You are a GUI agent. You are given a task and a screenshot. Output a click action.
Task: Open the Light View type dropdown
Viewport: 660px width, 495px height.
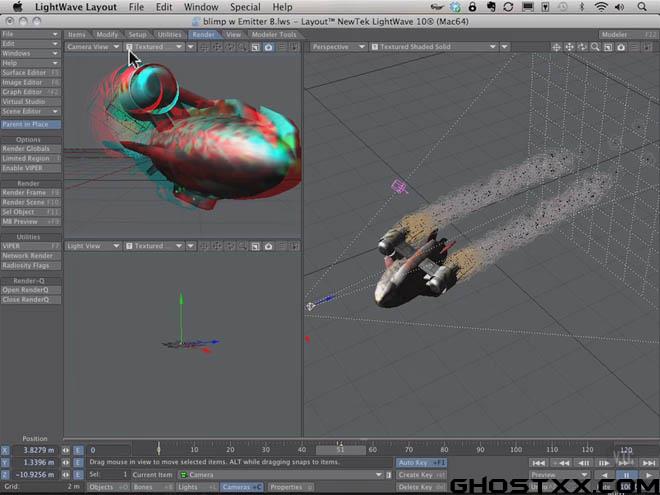(93, 246)
